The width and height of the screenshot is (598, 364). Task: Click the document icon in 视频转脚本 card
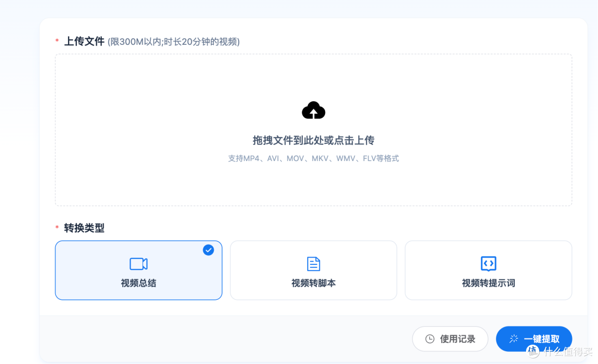(x=313, y=264)
